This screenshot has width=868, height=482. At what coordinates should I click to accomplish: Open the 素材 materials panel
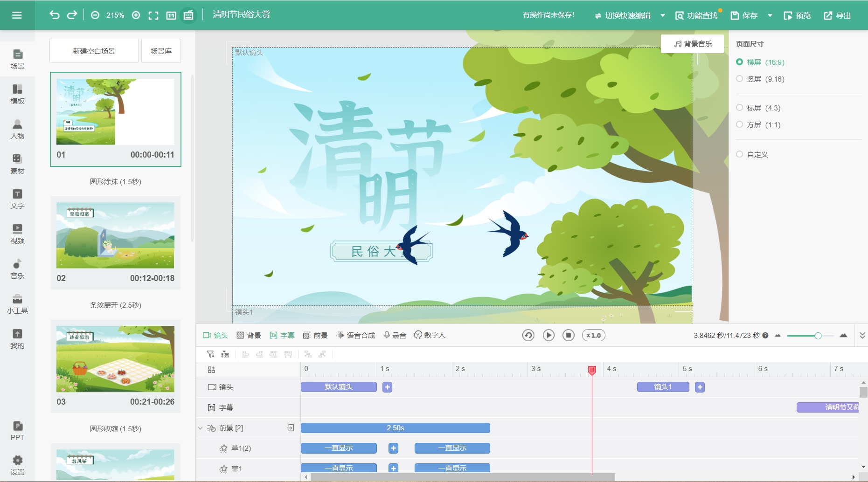pyautogui.click(x=17, y=164)
